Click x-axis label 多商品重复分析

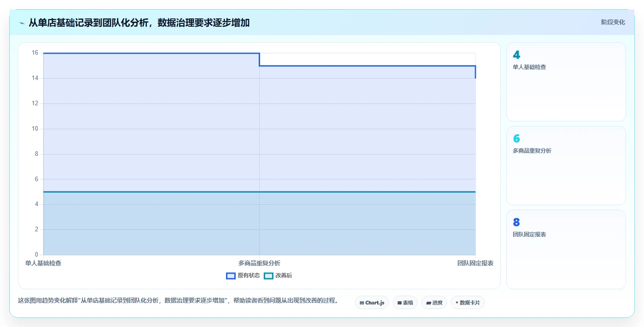pyautogui.click(x=259, y=263)
